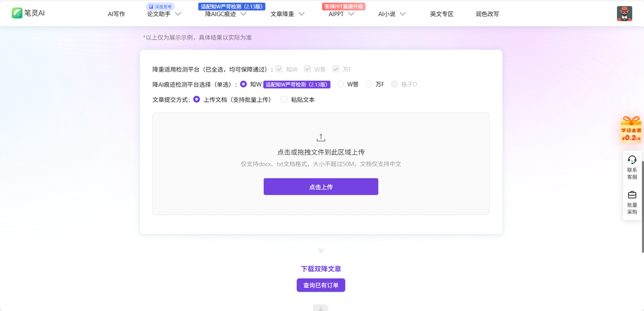Select the 格子D radio option

[394, 84]
